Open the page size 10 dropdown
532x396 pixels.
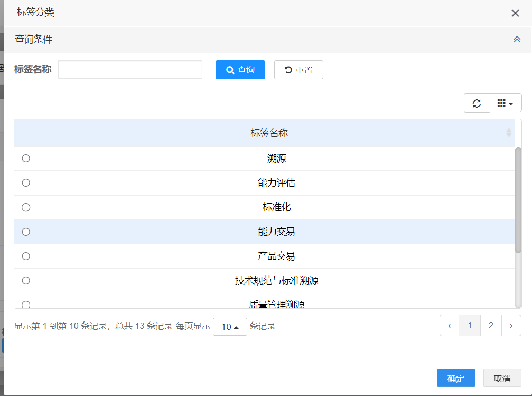230,327
